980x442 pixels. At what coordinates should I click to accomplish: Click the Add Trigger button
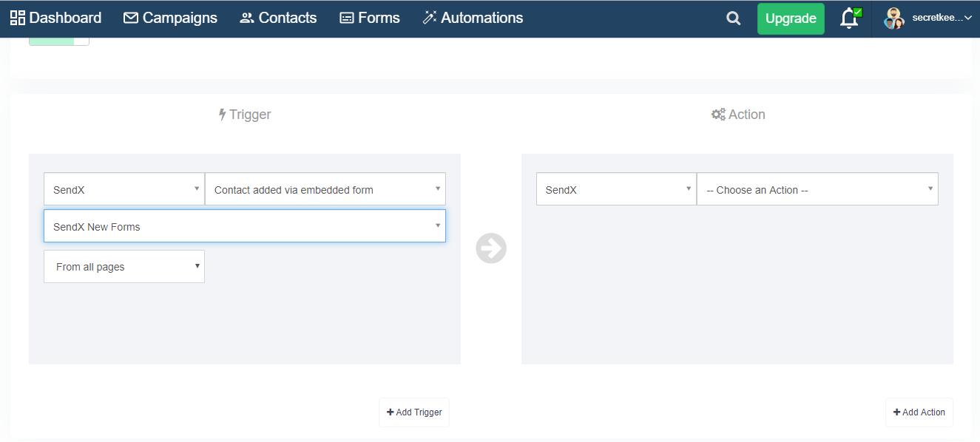click(x=414, y=412)
